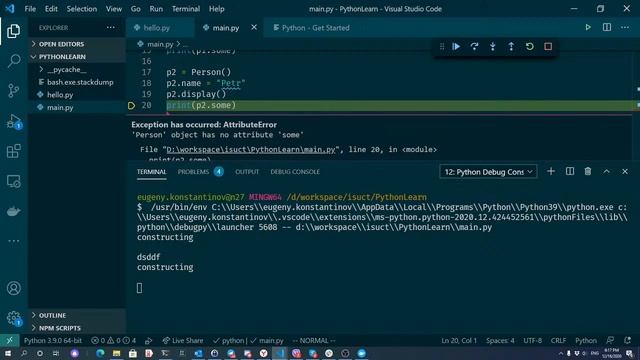This screenshot has width=640, height=360.
Task: Open the Docker view in activity bar
Action: click(13, 211)
